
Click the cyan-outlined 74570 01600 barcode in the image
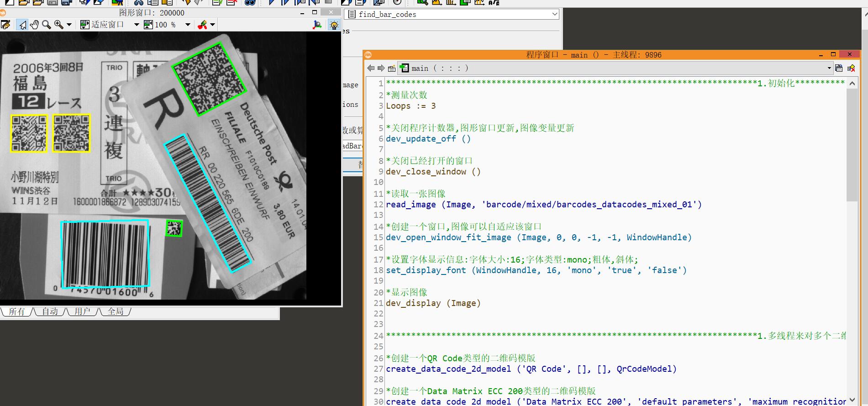coord(105,254)
